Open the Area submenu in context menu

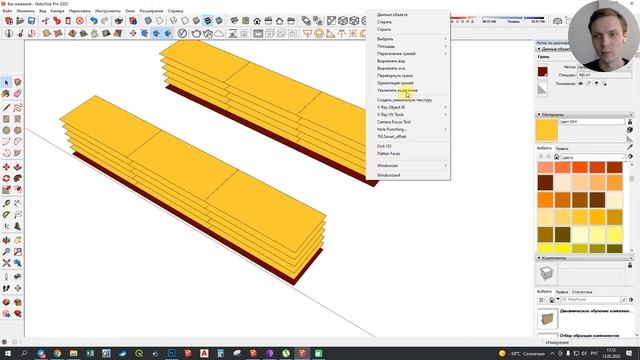(408, 46)
